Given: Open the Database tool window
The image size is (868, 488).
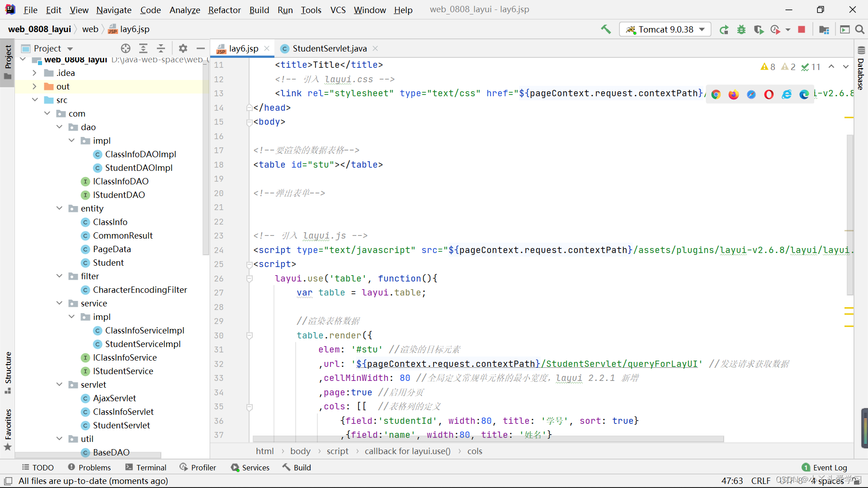Looking at the screenshot, I should pos(861,68).
